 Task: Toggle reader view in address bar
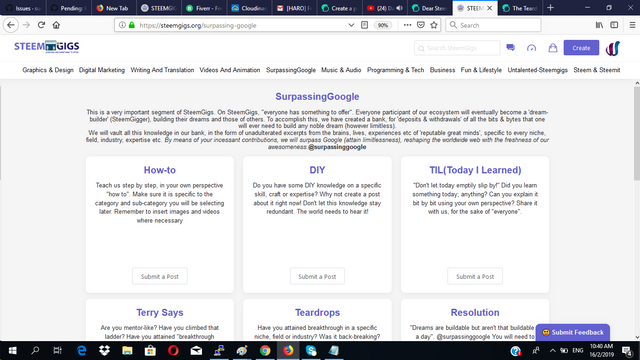(x=364, y=25)
